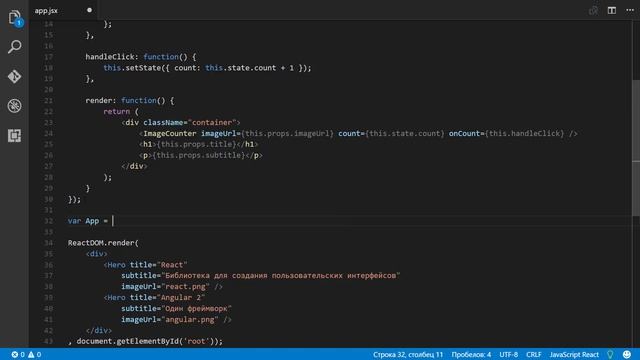The image size is (640, 360).
Task: Open the Search view icon
Action: [x=15, y=47]
